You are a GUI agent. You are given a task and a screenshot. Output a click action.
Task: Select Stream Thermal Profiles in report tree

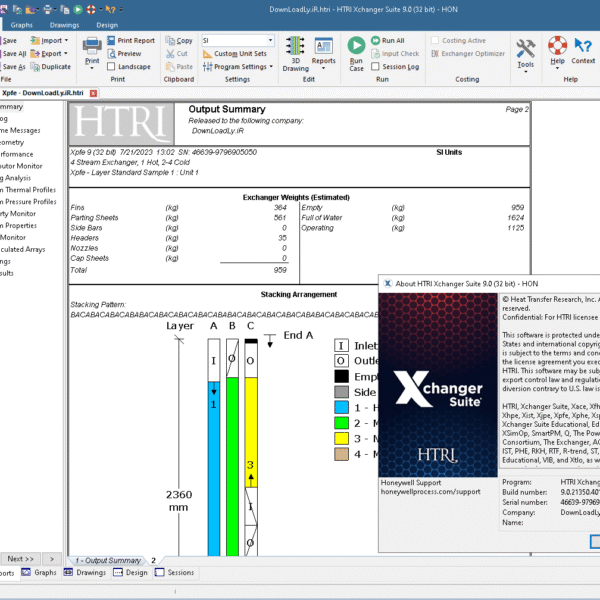[x=28, y=190]
